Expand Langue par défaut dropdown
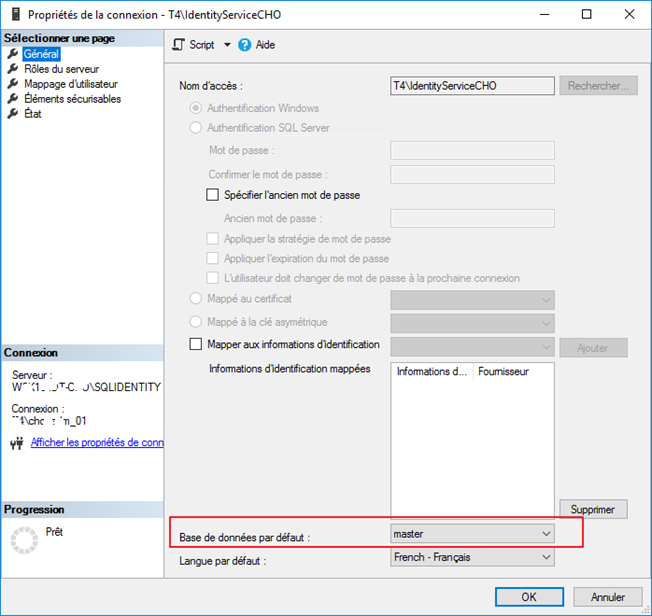The height and width of the screenshot is (616, 652). click(x=472, y=558)
